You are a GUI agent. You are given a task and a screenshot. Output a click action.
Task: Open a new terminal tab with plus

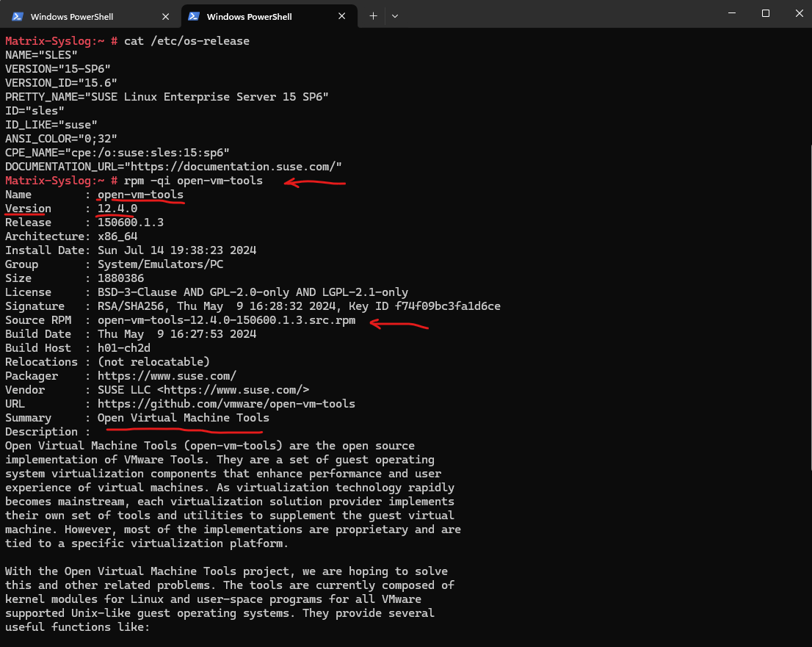coord(373,16)
